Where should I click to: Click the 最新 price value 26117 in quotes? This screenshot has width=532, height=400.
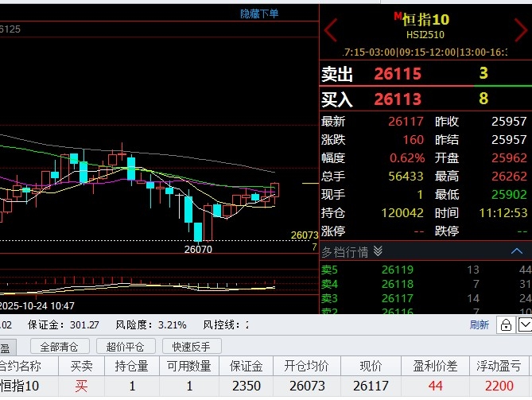click(406, 122)
